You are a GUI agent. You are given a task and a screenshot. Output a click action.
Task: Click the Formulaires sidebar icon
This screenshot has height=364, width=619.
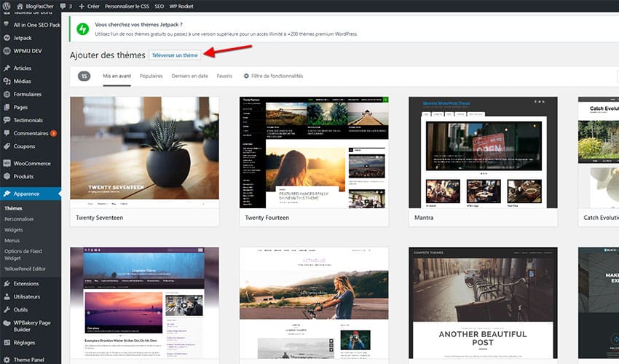(7, 94)
